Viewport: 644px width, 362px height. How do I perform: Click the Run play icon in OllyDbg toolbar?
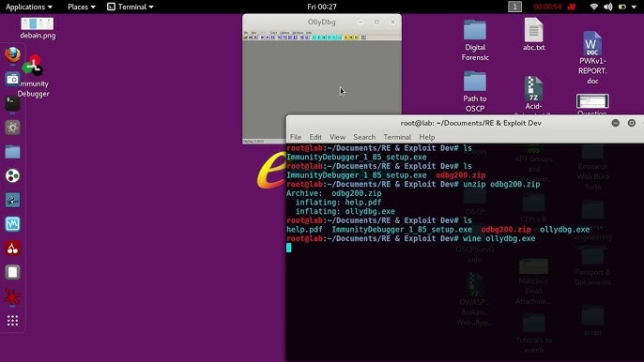[x=263, y=38]
